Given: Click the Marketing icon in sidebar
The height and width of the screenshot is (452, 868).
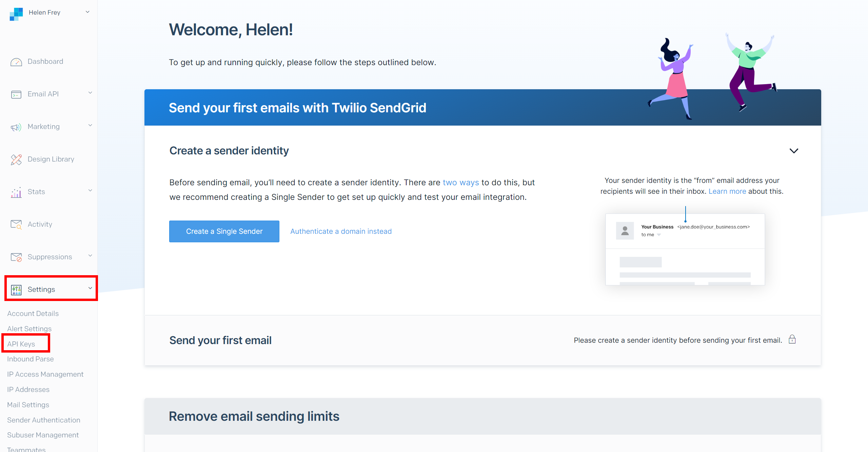Looking at the screenshot, I should tap(16, 126).
